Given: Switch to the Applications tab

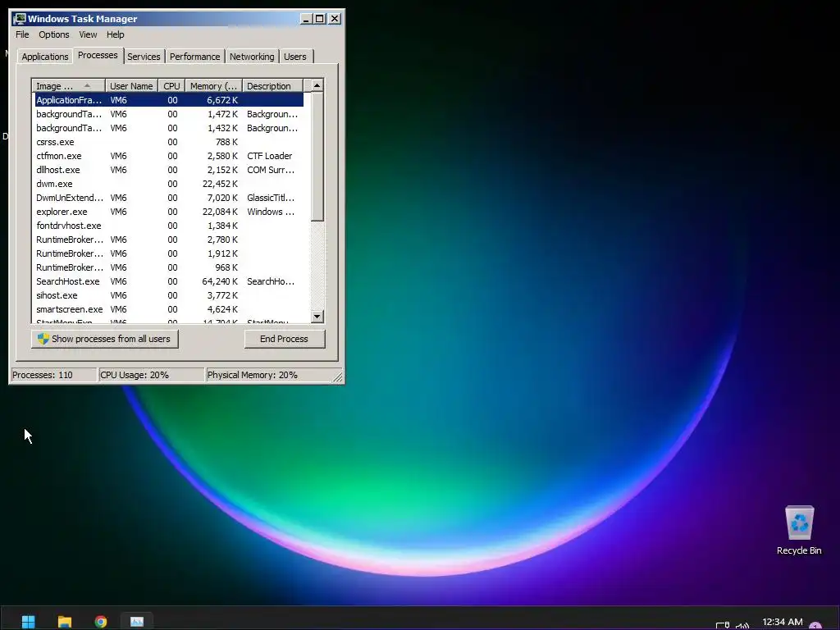Looking at the screenshot, I should click(45, 57).
